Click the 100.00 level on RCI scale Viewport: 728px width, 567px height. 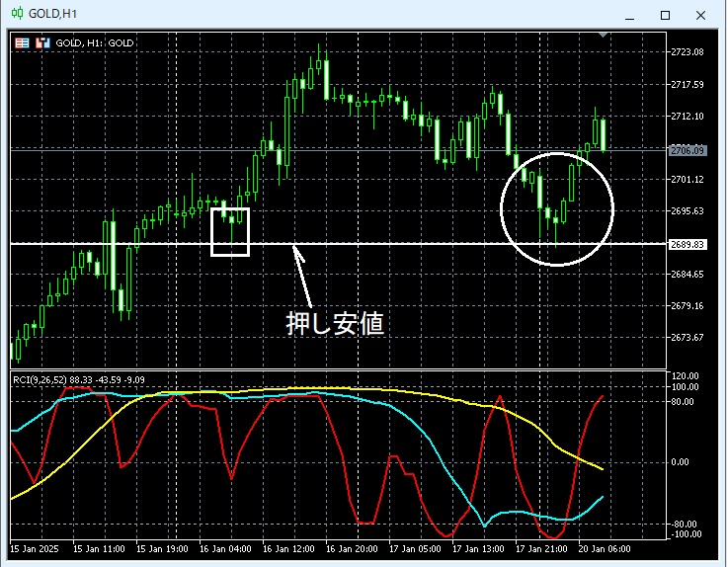[x=685, y=387]
